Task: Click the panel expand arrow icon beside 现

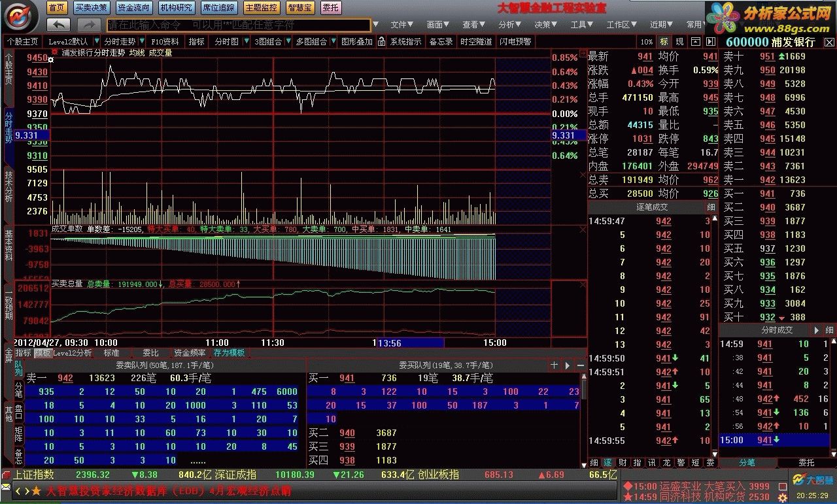Action: (x=710, y=41)
